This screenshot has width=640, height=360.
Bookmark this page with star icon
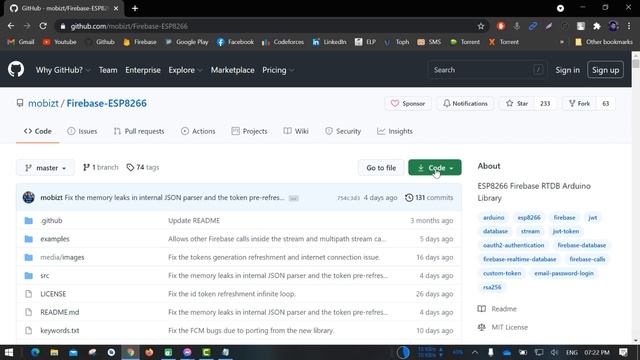click(x=481, y=26)
